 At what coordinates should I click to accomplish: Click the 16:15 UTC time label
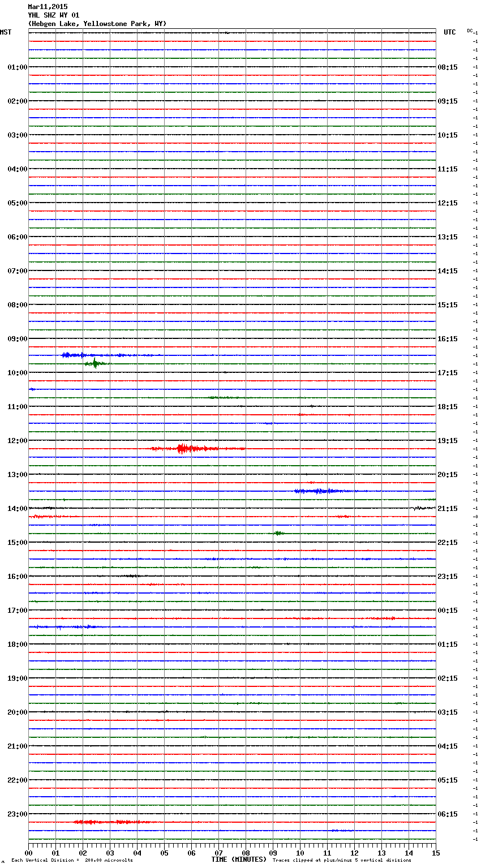click(448, 339)
